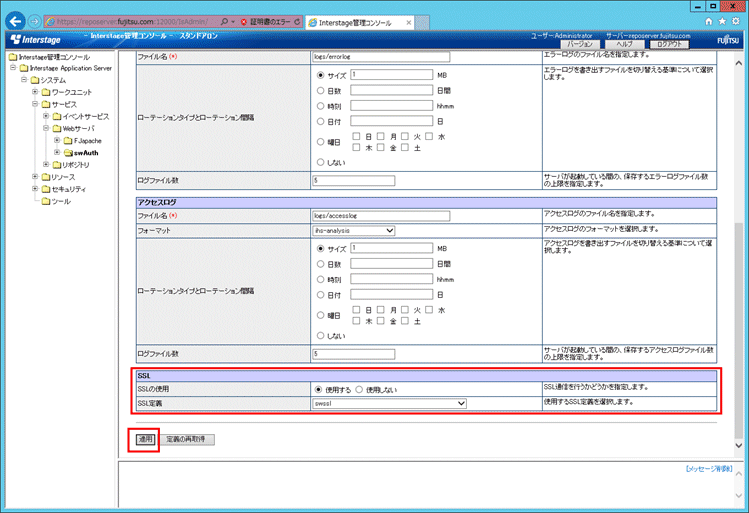The image size is (749, 513).
Task: Click the browser URL address field
Action: click(133, 21)
